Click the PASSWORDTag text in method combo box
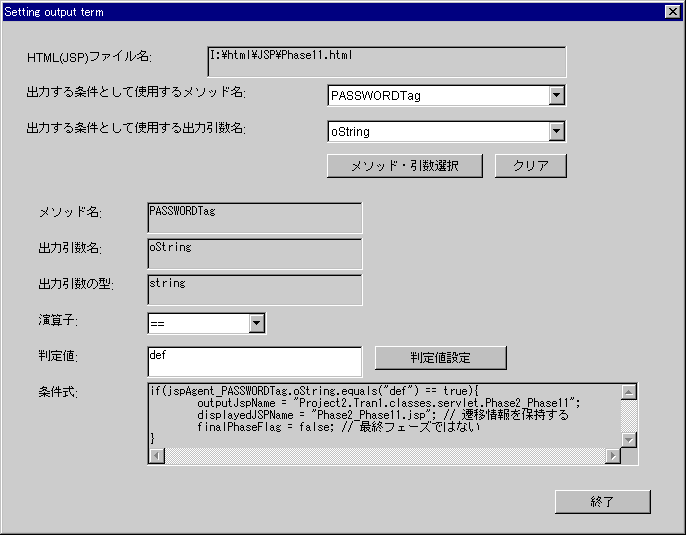 click(376, 96)
